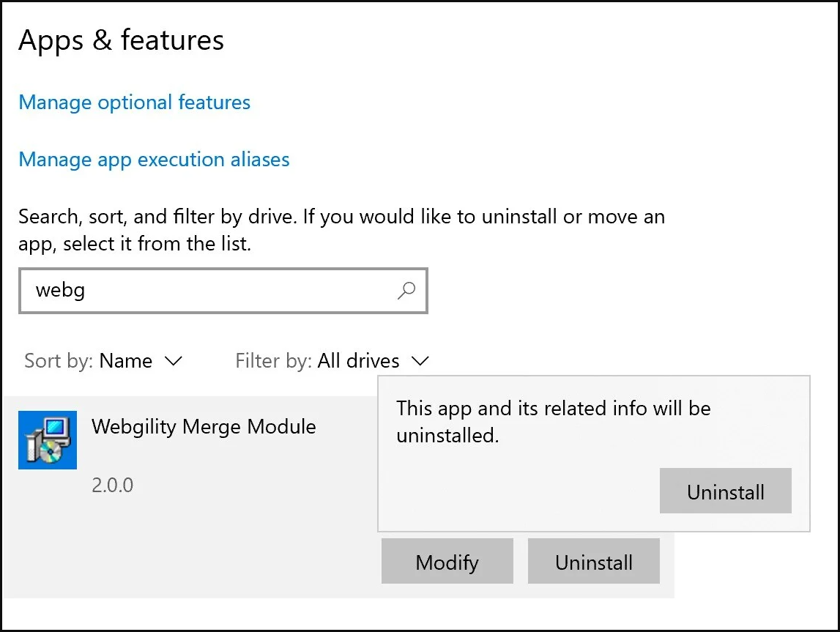
Task: Click the Apps & features heading
Action: [122, 40]
